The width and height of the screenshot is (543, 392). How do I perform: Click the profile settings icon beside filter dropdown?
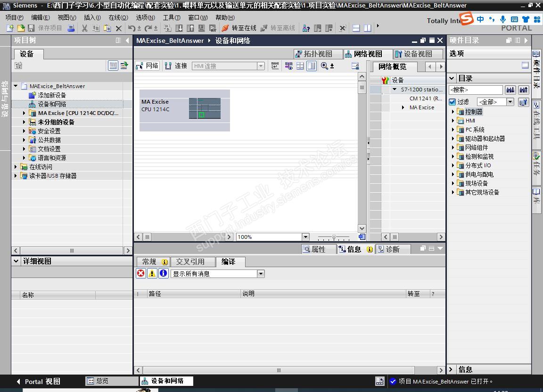[x=523, y=102]
